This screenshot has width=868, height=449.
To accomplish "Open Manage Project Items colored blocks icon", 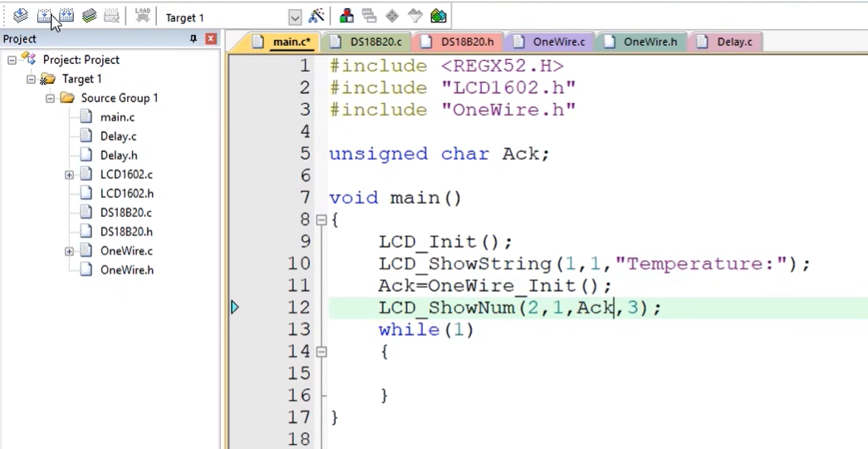I will point(346,16).
